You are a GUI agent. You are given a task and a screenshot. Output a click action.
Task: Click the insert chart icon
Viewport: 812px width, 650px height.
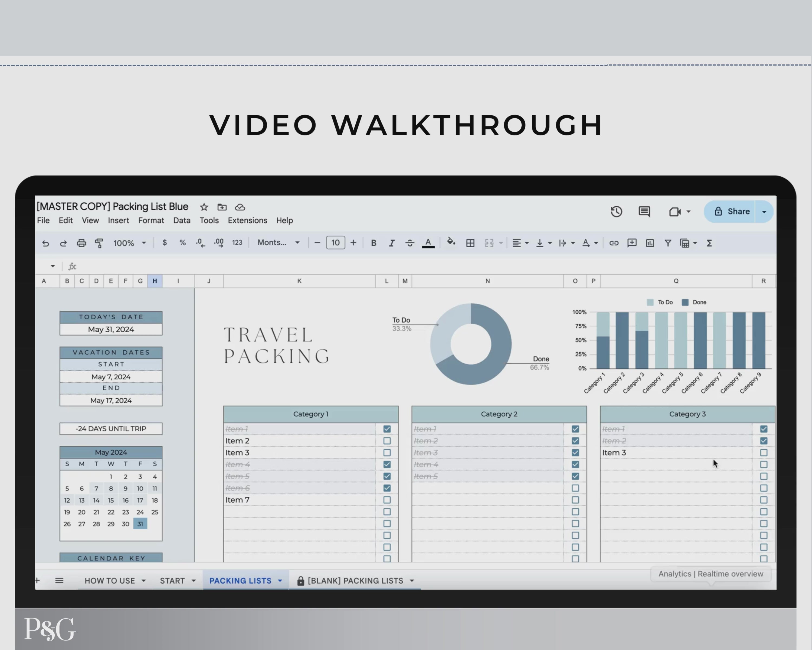650,243
